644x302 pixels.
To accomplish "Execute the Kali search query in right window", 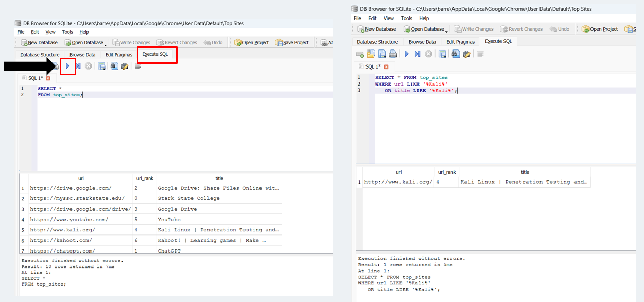I will [x=407, y=54].
